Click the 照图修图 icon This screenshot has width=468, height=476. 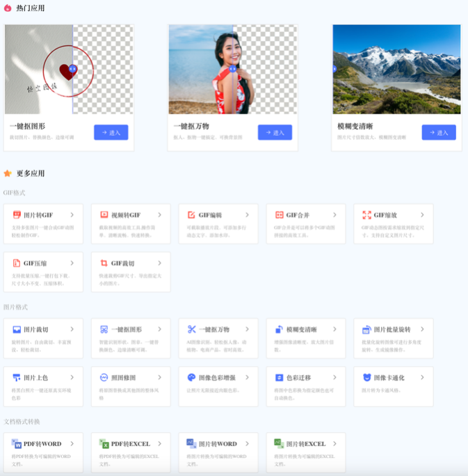click(104, 377)
